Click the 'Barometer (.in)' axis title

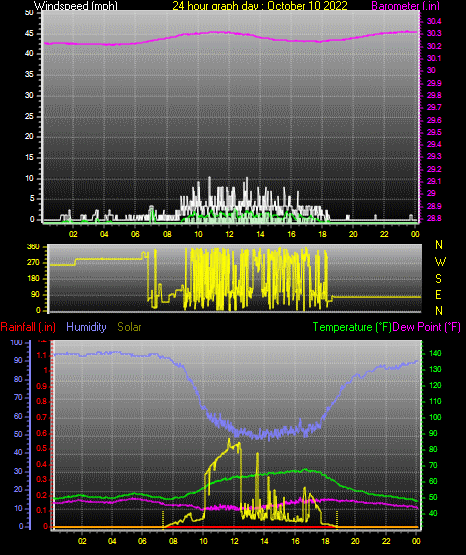click(x=405, y=6)
